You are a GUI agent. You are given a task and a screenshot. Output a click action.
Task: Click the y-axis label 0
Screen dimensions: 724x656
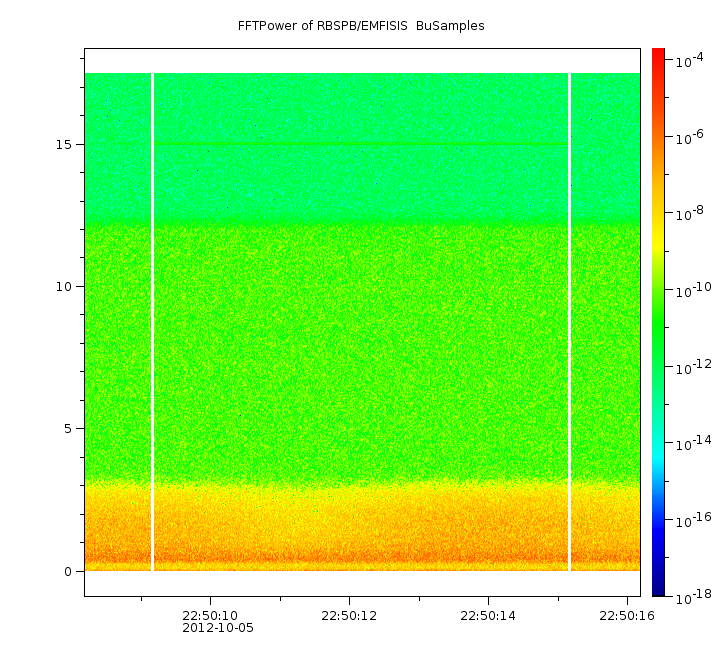68,572
